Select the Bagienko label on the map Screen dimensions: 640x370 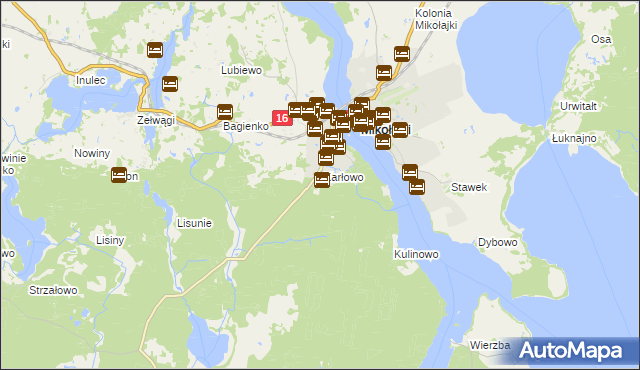246,126
